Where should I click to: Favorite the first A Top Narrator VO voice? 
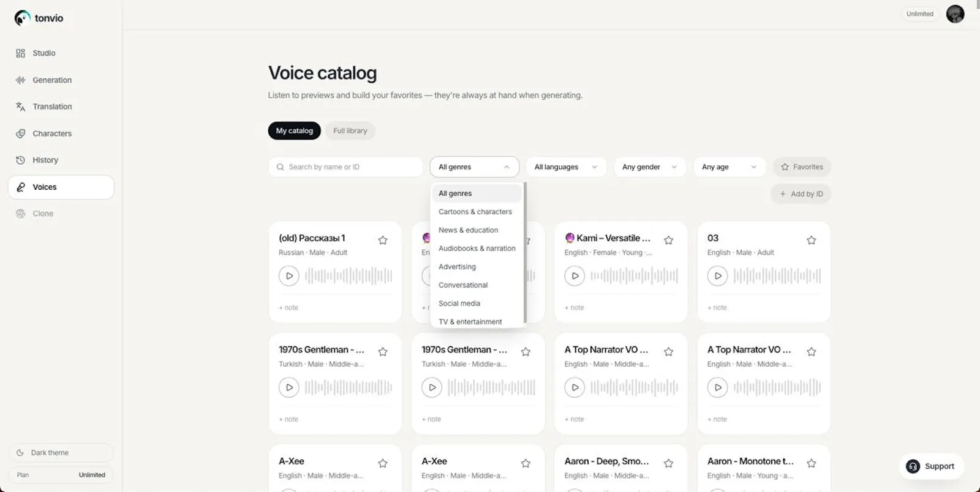(x=669, y=352)
